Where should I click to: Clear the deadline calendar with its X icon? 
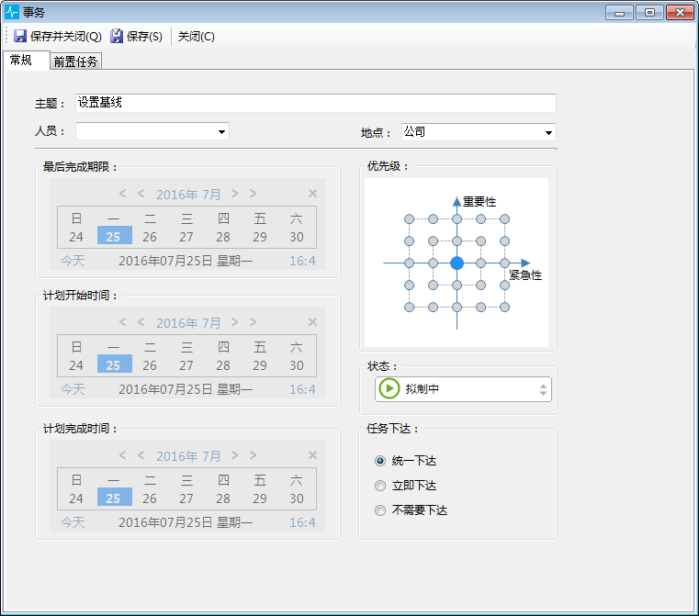(x=312, y=194)
